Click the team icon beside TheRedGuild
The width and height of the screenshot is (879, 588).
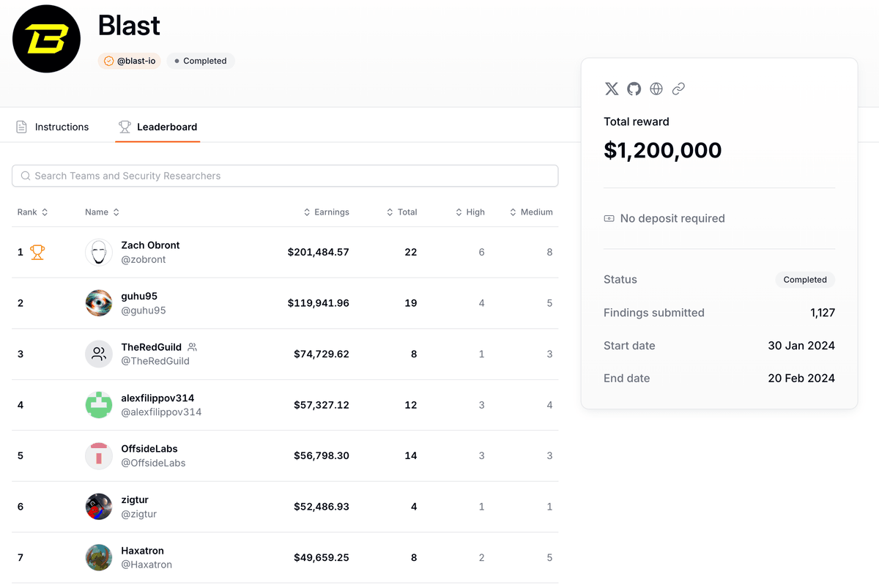[x=193, y=347]
